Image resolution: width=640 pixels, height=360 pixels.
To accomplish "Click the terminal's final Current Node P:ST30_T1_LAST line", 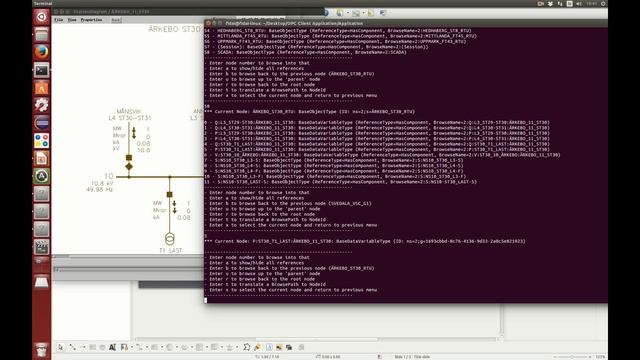I will point(365,241).
